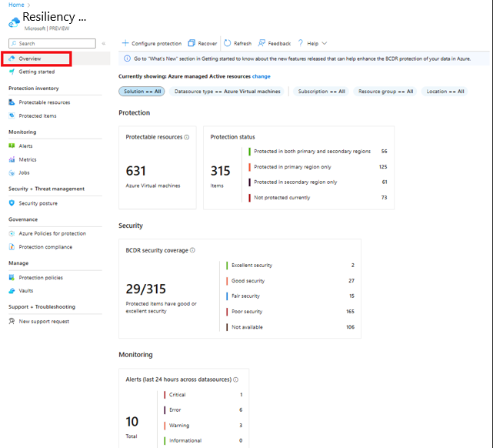Click the Good security row
Screen dimensions: 493x448
pos(290,281)
